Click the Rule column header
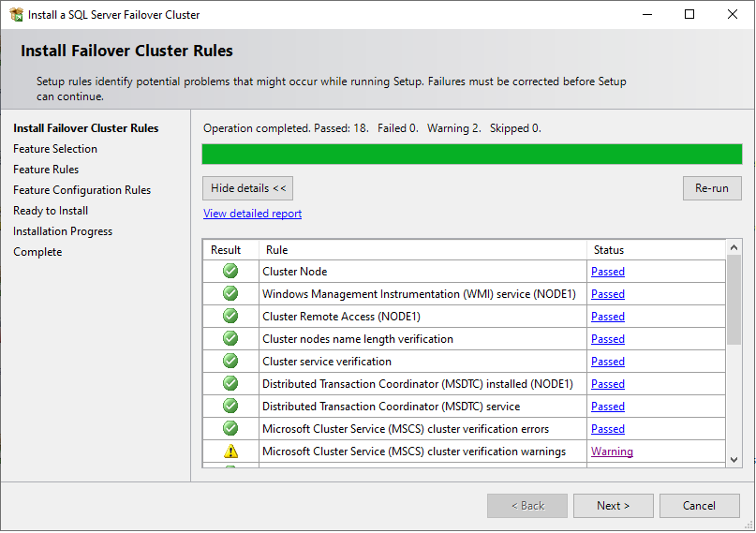This screenshot has height=533, width=756. (x=422, y=250)
